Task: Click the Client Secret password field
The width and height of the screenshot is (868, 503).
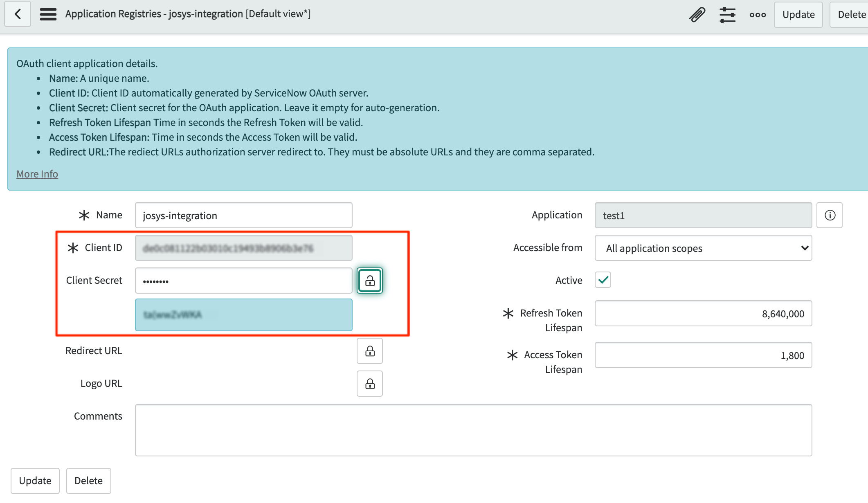Action: coord(243,281)
